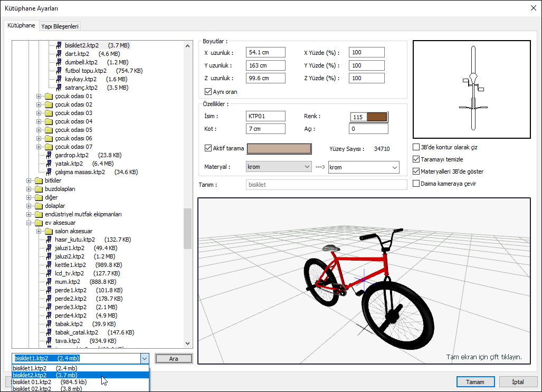Toggle the Aynı oran checkbox
The height and width of the screenshot is (392, 542).
coord(208,92)
